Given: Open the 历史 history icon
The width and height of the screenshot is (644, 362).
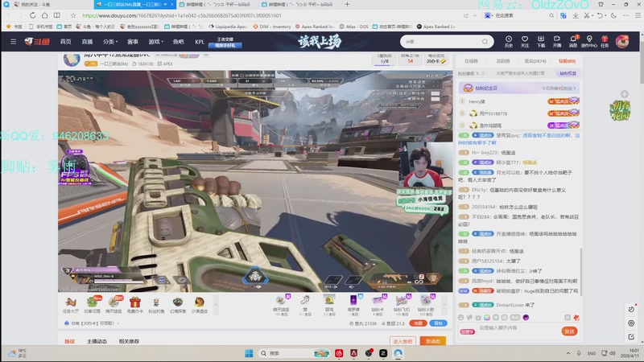Looking at the screenshot, I should click(509, 41).
